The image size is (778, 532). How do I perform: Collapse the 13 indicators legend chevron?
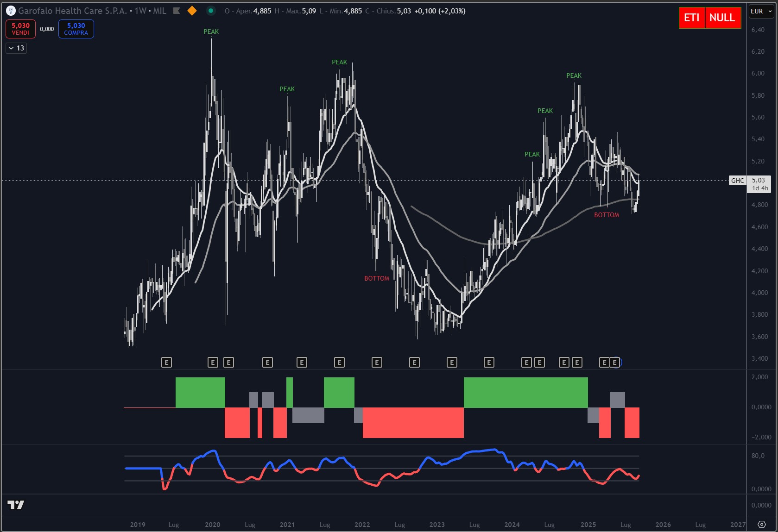11,48
